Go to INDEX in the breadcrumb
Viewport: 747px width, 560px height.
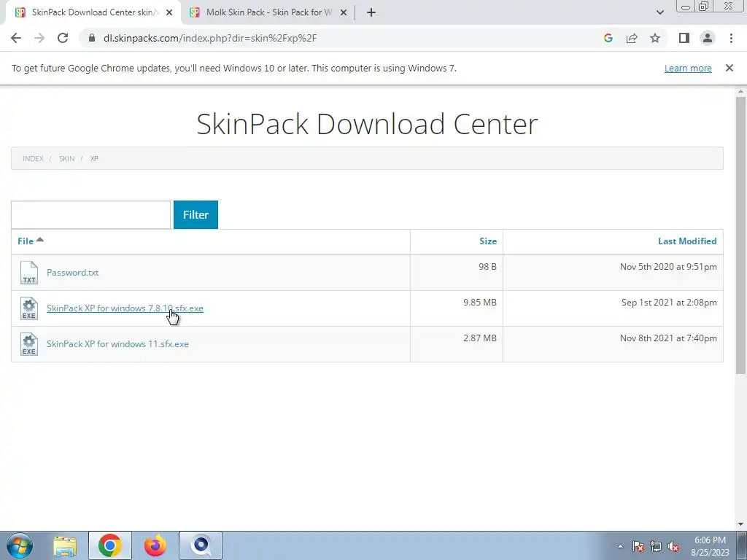coord(33,158)
